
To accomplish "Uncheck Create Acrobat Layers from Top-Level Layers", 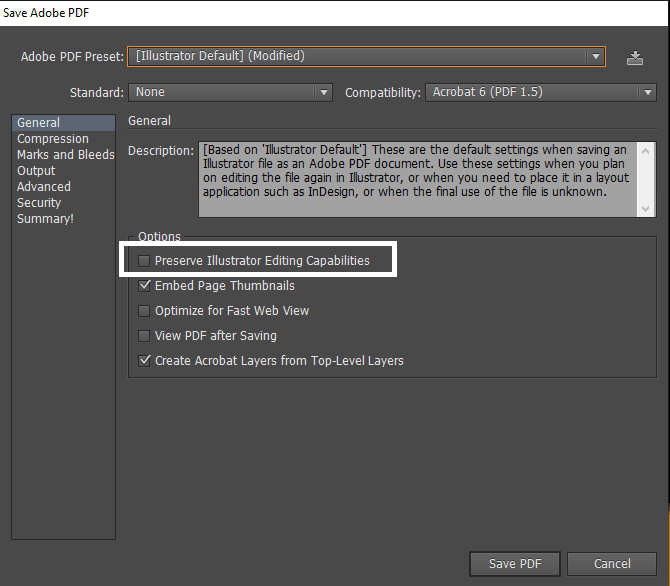I will [x=144, y=361].
